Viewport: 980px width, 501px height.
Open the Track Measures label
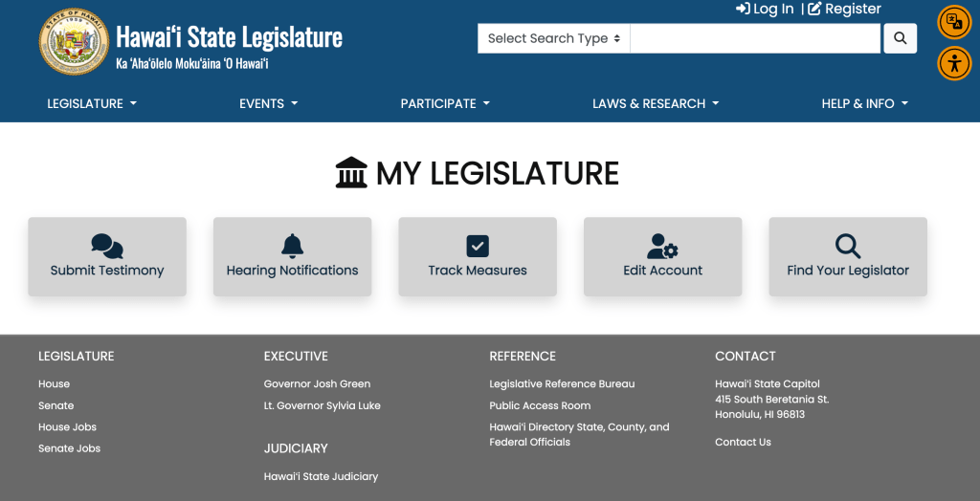click(478, 271)
